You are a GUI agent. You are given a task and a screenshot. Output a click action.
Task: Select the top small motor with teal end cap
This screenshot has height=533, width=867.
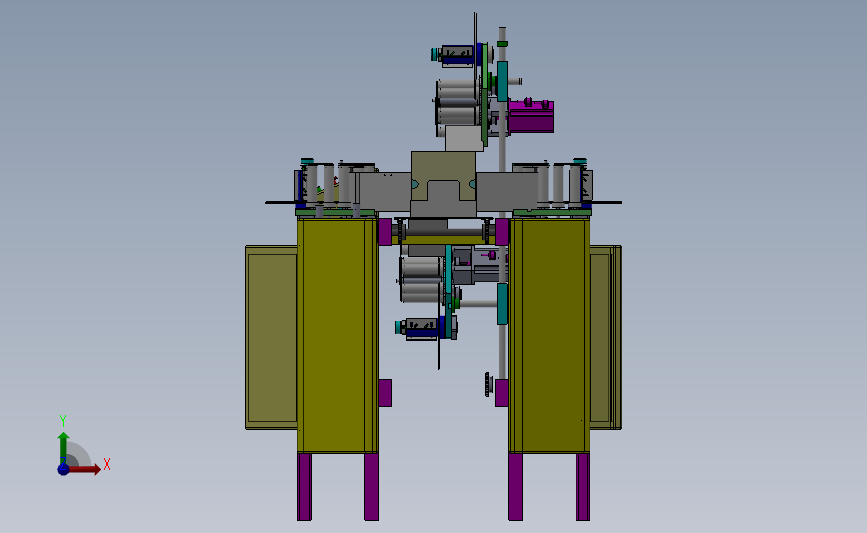[453, 55]
